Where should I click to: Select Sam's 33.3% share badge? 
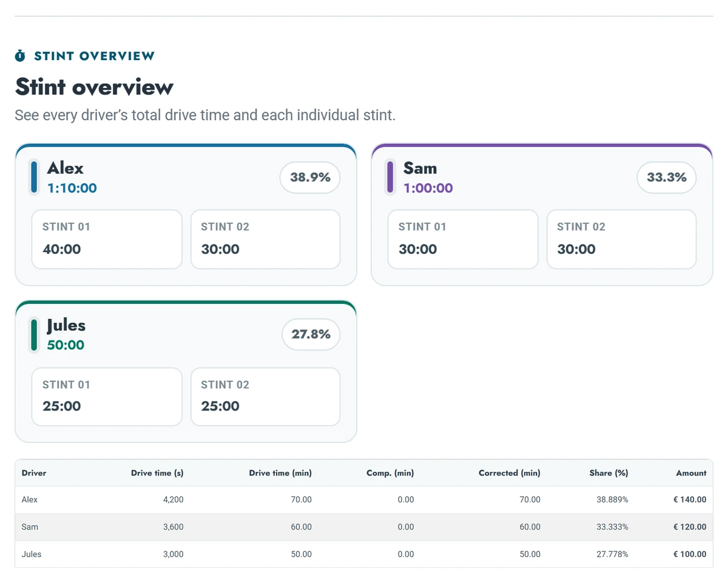[667, 178]
